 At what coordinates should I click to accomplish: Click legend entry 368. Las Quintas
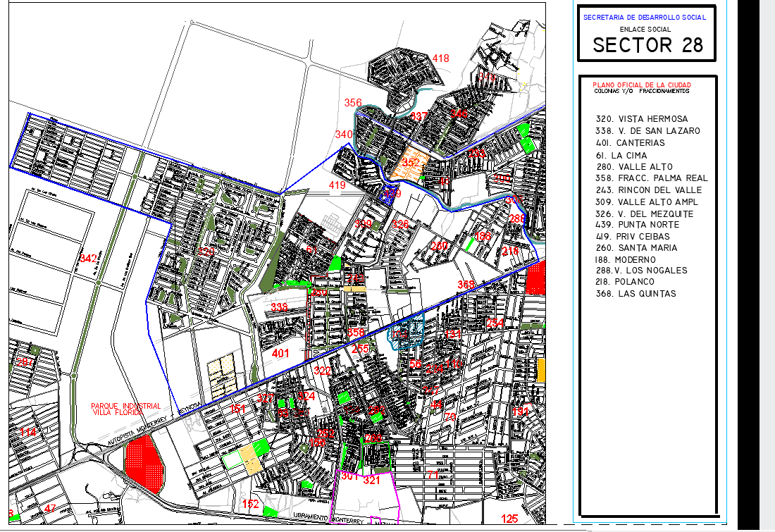pyautogui.click(x=635, y=293)
